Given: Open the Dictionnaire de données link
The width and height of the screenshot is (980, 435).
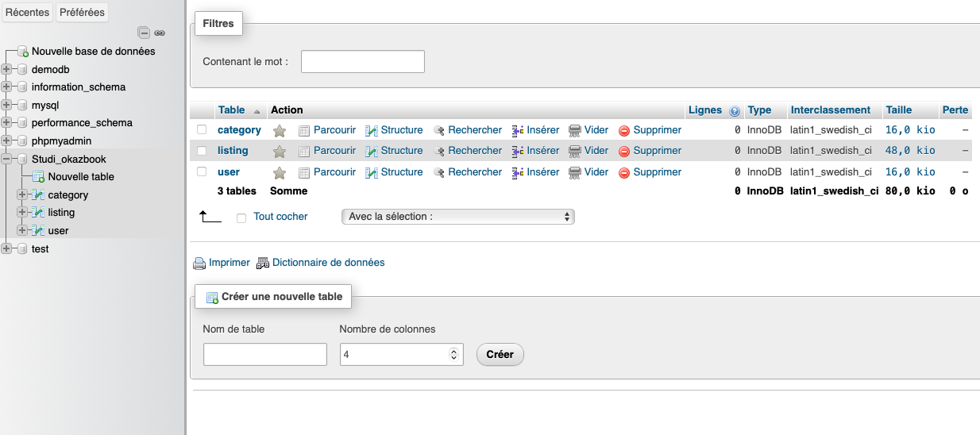Looking at the screenshot, I should pyautogui.click(x=328, y=263).
